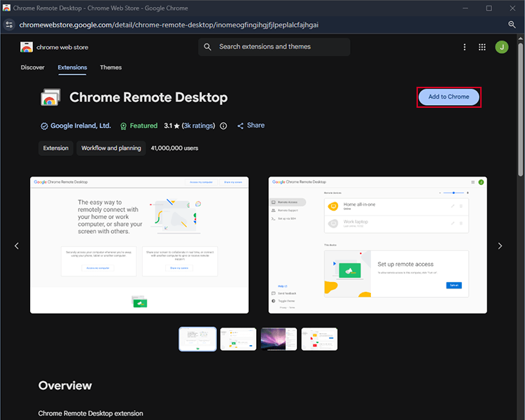This screenshot has height=420, width=525.
Task: Switch to the Extensions tab
Action: tap(72, 67)
